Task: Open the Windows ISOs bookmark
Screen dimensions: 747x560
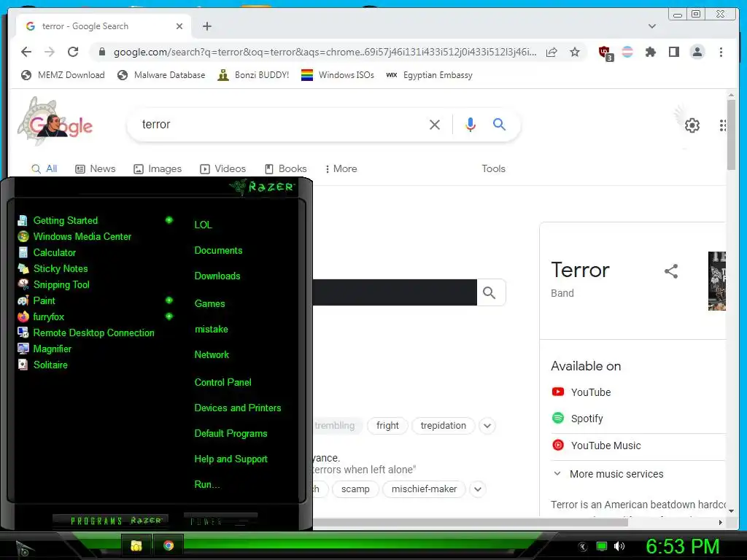Action: coord(338,75)
